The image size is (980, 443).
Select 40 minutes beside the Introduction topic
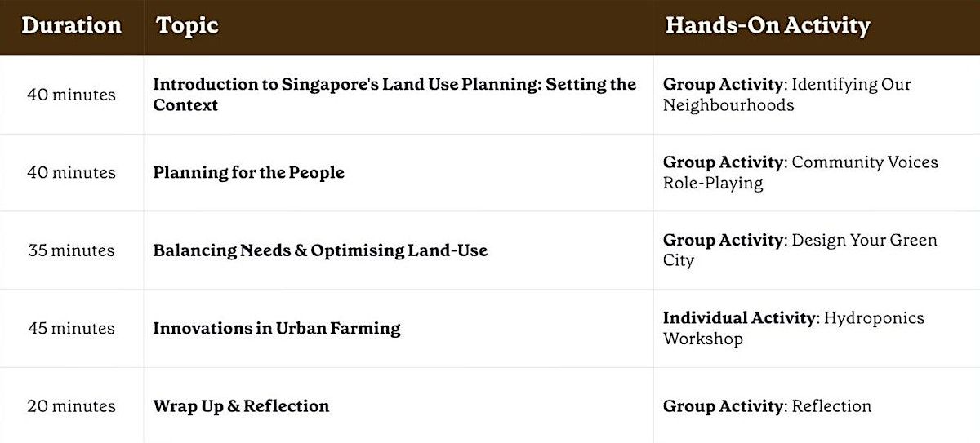(x=71, y=95)
